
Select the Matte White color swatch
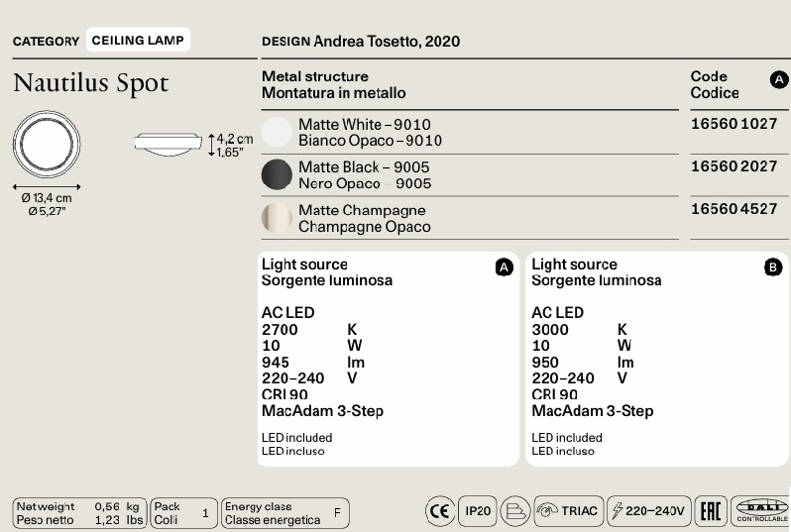(x=277, y=132)
